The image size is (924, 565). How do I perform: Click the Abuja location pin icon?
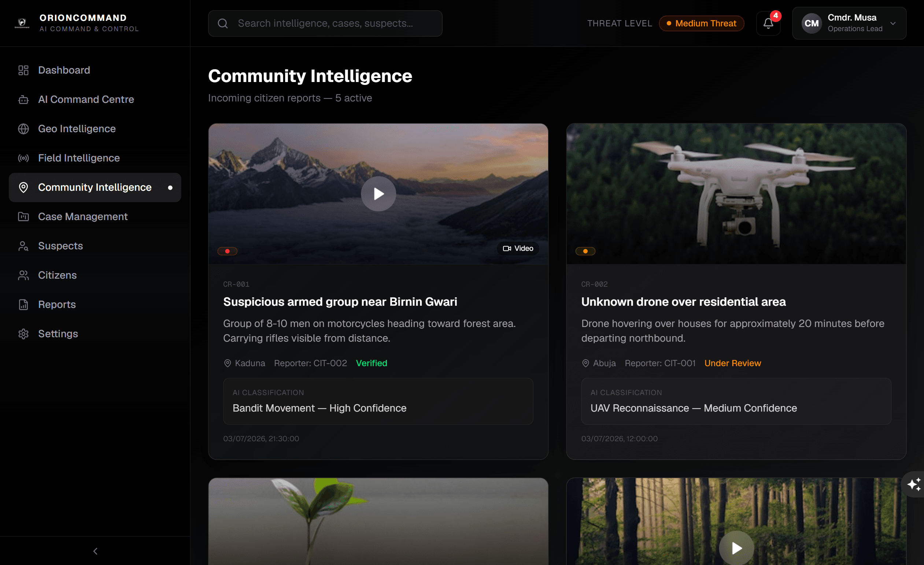585,363
